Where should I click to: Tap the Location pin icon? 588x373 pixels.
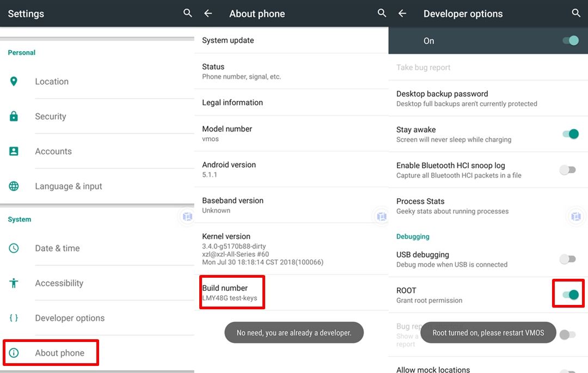point(14,81)
